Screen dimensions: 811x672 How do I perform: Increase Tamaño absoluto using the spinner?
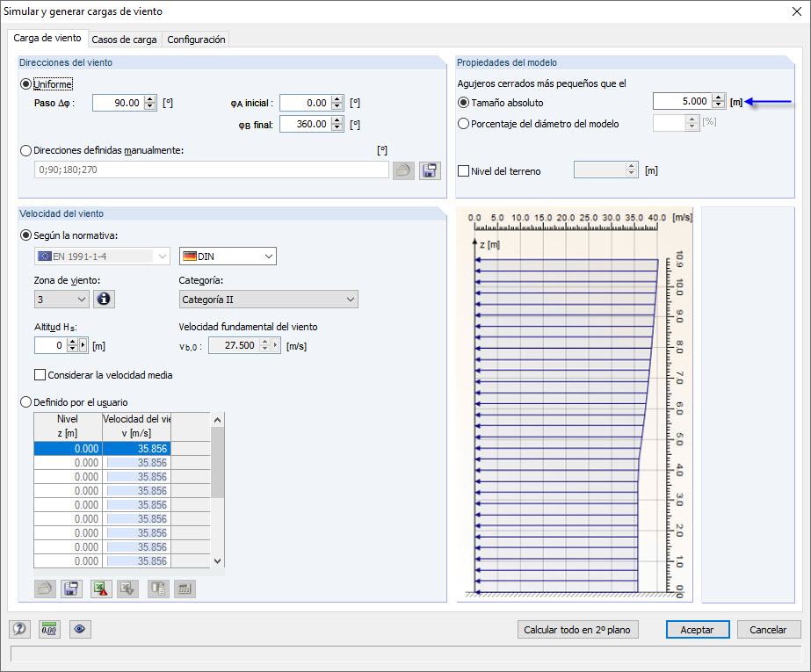[x=719, y=98]
